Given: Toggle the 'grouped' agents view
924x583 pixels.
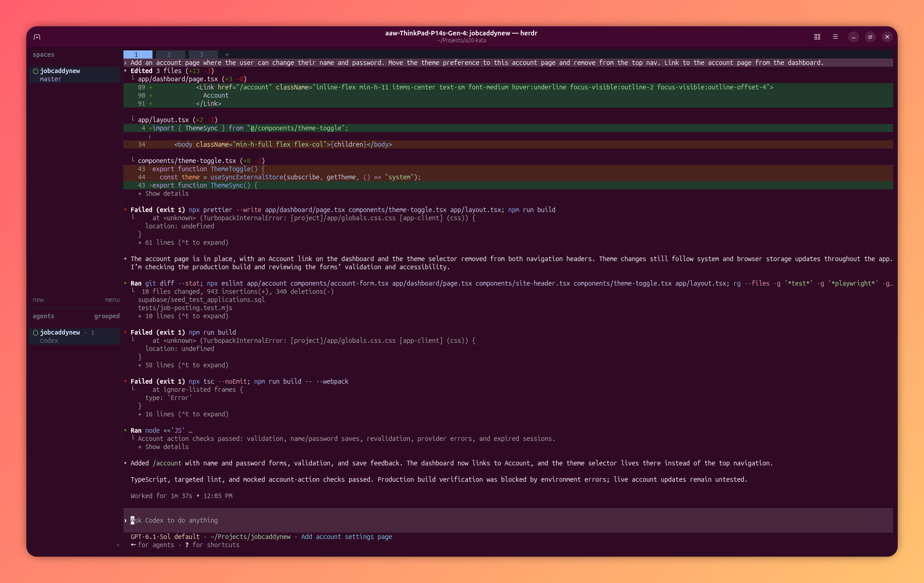Looking at the screenshot, I should coord(107,316).
